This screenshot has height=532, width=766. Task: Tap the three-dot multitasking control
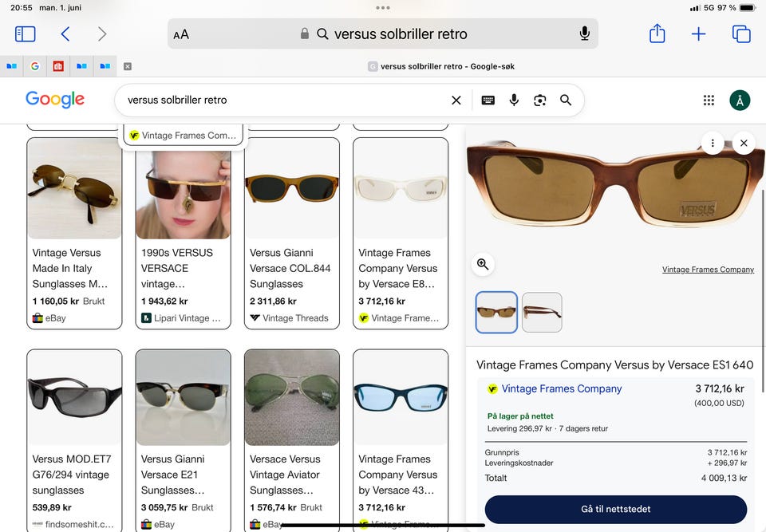383,8
